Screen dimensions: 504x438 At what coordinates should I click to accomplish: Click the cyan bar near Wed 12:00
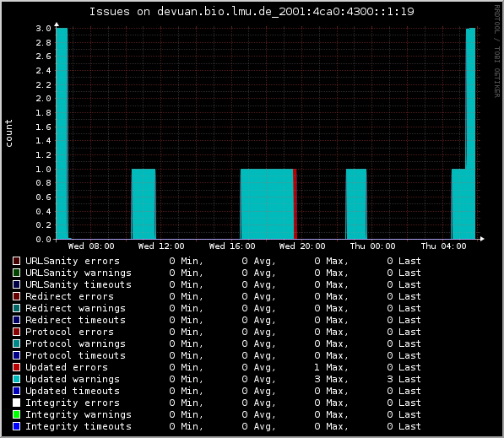pyautogui.click(x=144, y=203)
